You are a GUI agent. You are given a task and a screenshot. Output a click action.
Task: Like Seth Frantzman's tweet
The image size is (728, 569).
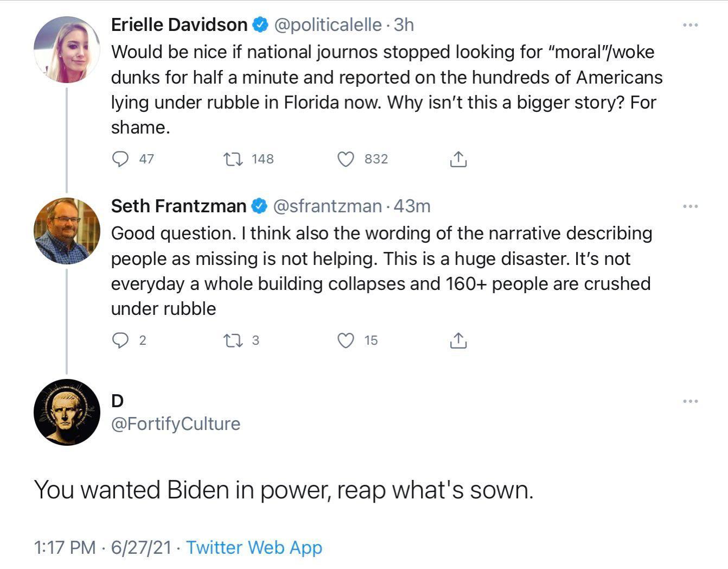click(346, 340)
